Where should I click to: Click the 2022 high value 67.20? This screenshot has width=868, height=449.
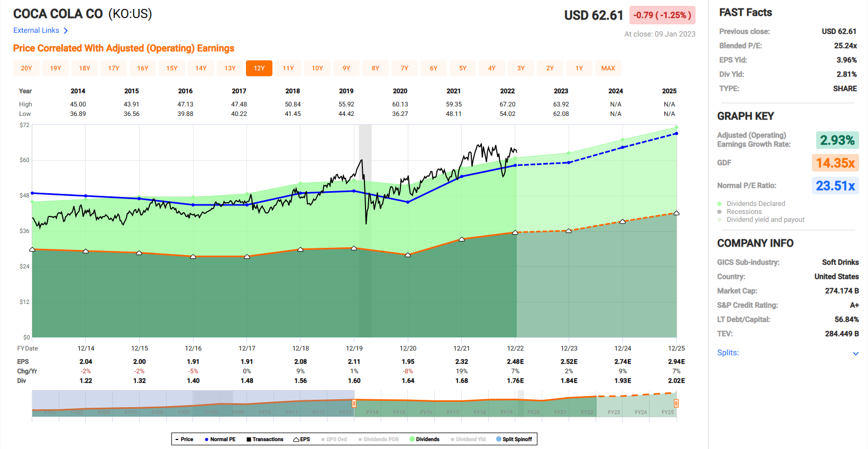point(507,104)
